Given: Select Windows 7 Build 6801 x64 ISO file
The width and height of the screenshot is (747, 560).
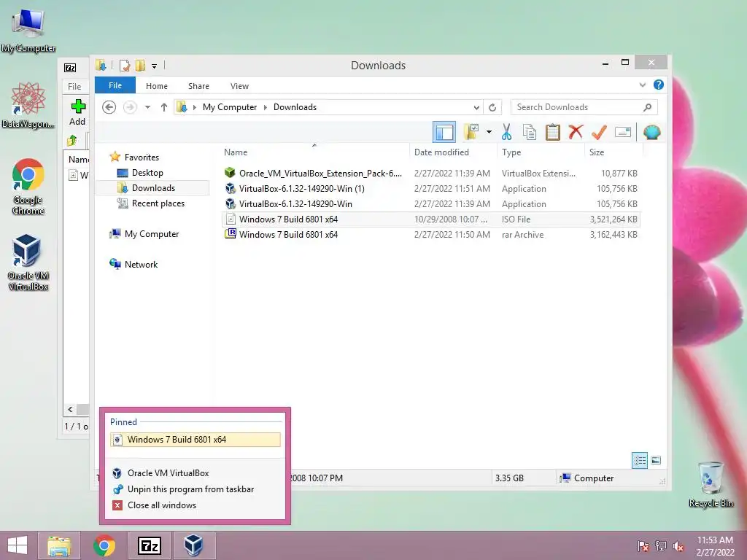Looking at the screenshot, I should (431, 219).
